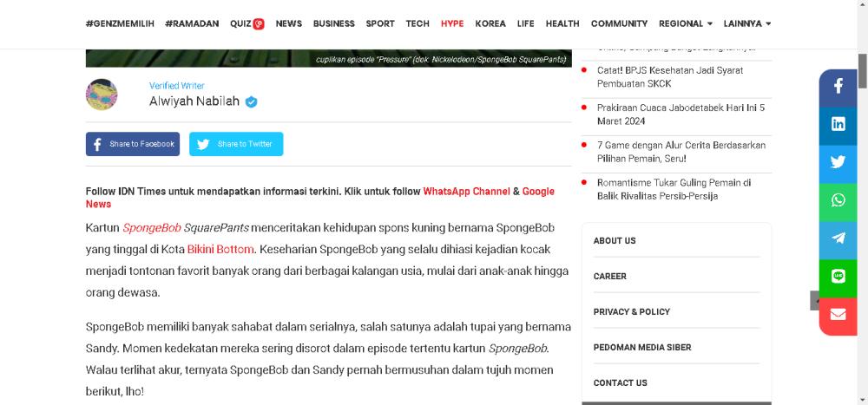The image size is (868, 405).
Task: Open the QUIZ menu item
Action: pos(247,23)
